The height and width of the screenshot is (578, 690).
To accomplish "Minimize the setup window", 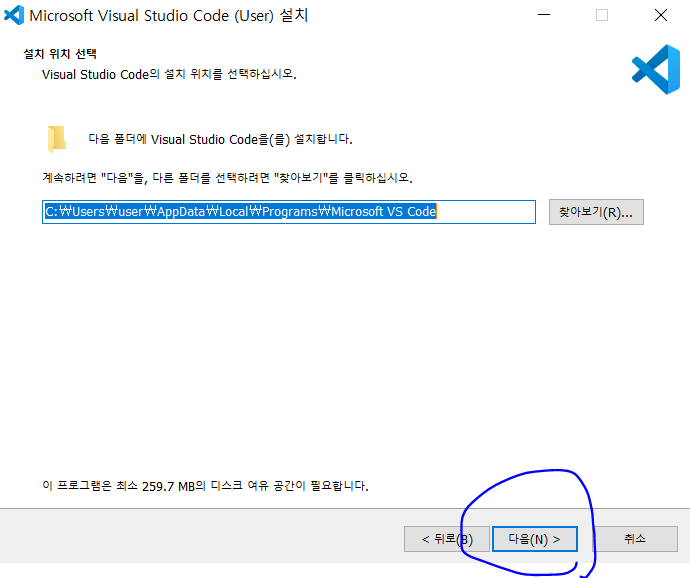I will point(544,15).
